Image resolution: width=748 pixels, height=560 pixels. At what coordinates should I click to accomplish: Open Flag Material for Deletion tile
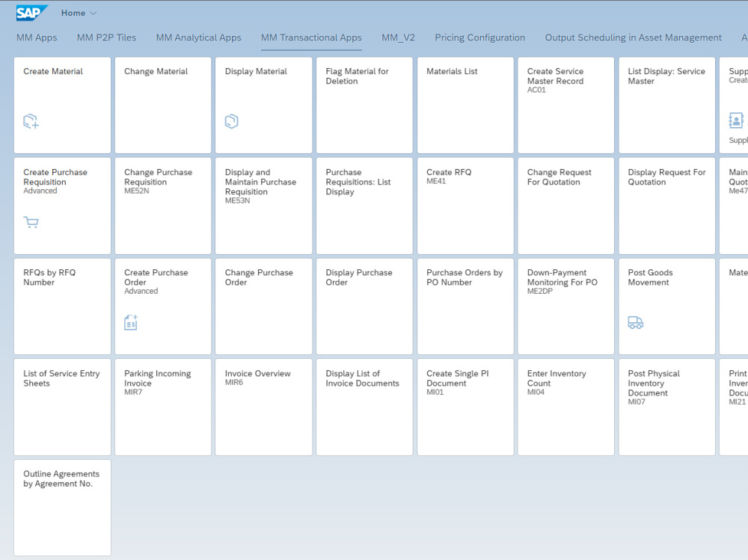(x=364, y=105)
